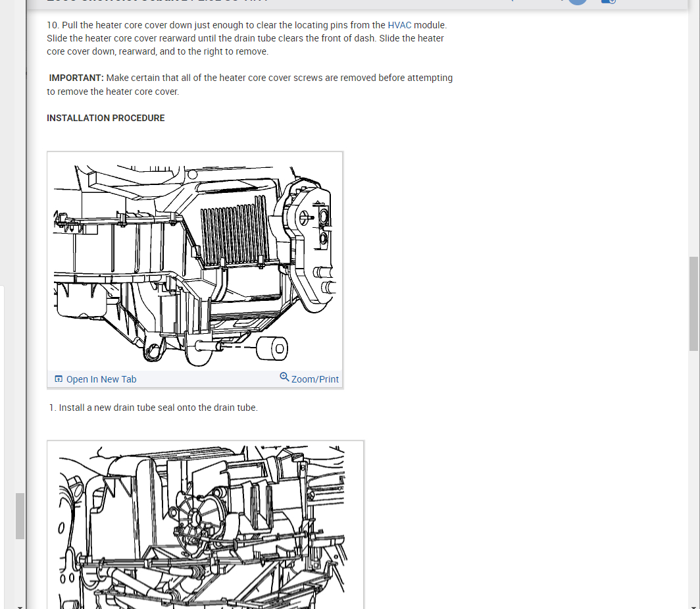The width and height of the screenshot is (700, 609).
Task: Click the left panel scrollbar thumb
Action: [x=20, y=516]
